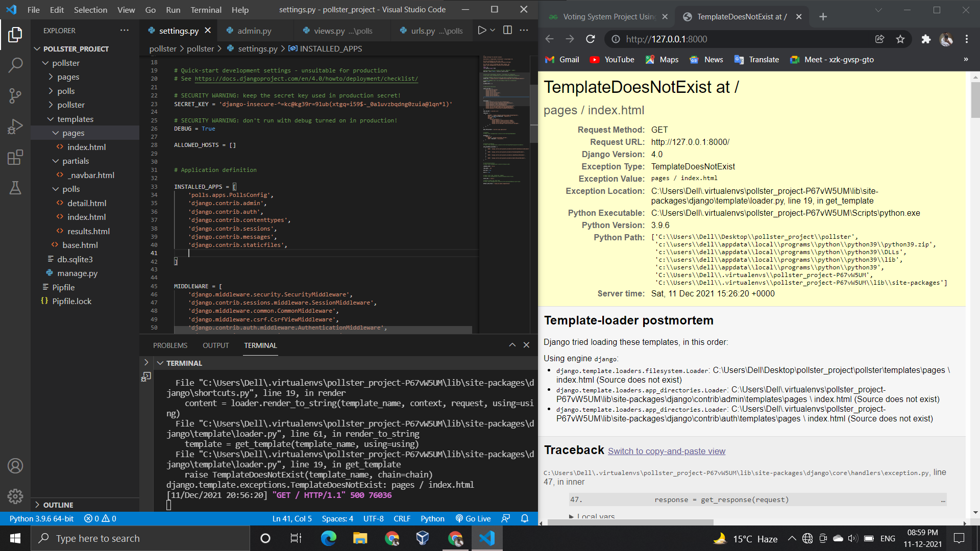The height and width of the screenshot is (551, 980).
Task: Open Search view in the activity bar
Action: pos(15,65)
